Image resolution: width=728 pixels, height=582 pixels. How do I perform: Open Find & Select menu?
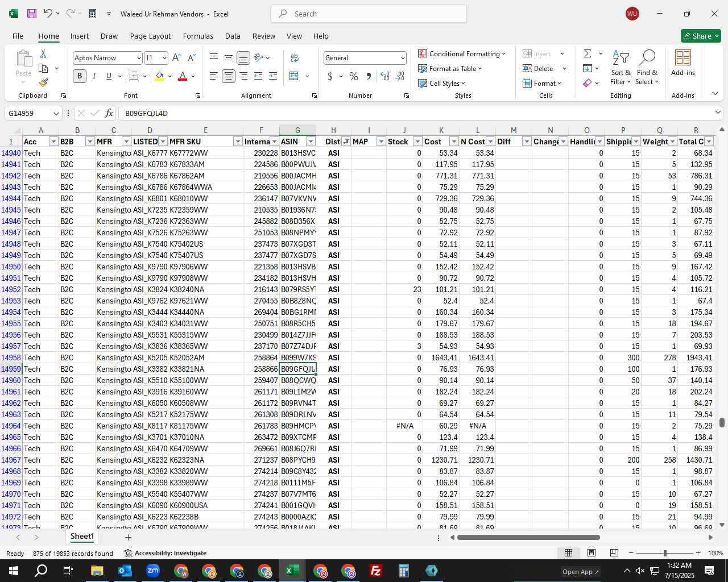click(647, 67)
